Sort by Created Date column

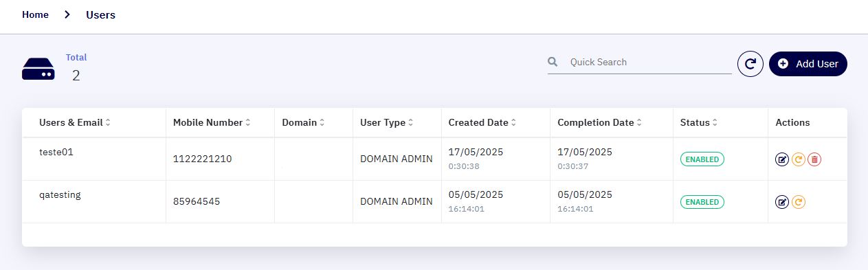point(482,123)
